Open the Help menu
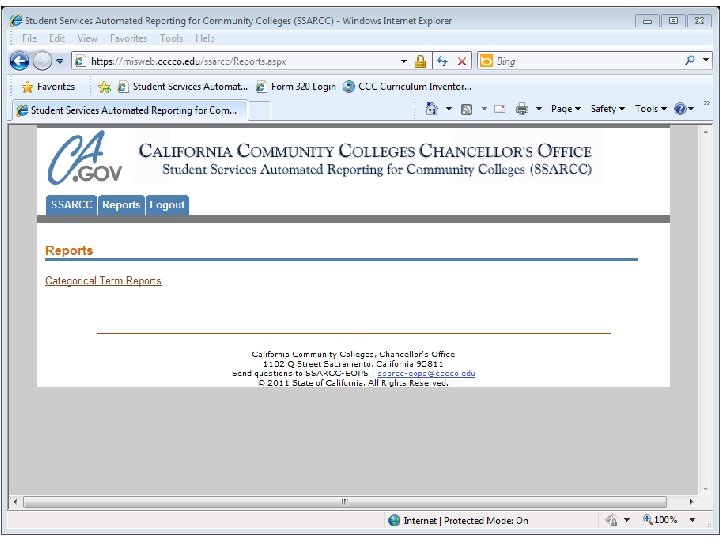The width and height of the screenshot is (720, 540). click(205, 39)
